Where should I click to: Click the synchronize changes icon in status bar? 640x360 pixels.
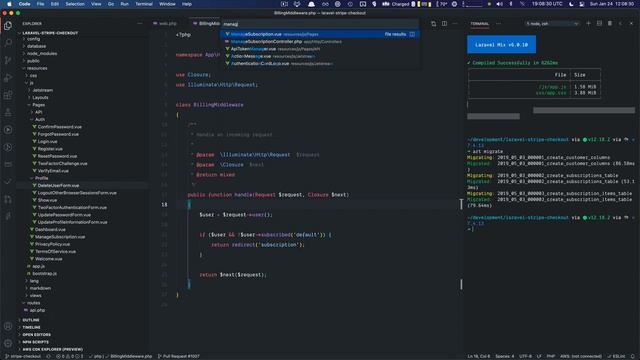click(x=49, y=356)
